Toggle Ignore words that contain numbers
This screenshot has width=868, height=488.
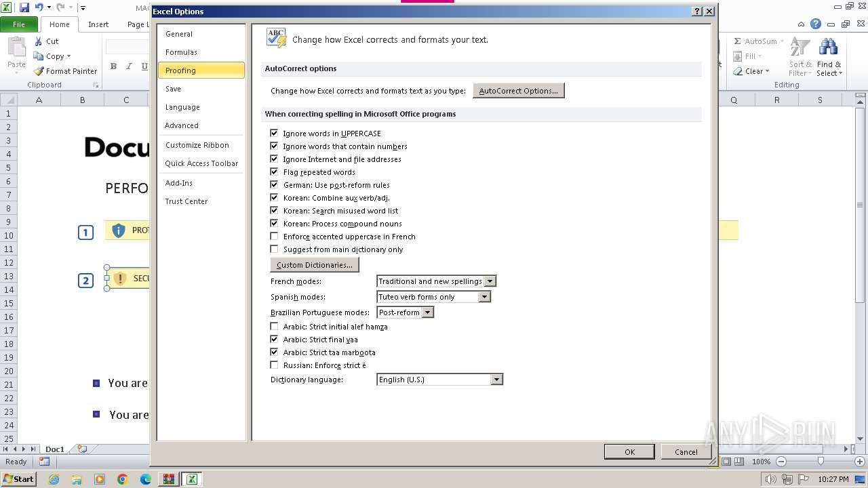click(x=274, y=146)
